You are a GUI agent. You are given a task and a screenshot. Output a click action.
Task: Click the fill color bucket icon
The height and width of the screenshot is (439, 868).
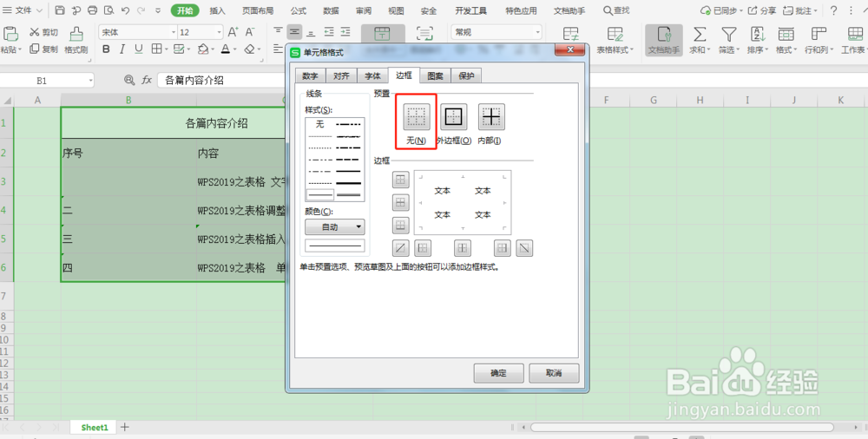(x=203, y=49)
